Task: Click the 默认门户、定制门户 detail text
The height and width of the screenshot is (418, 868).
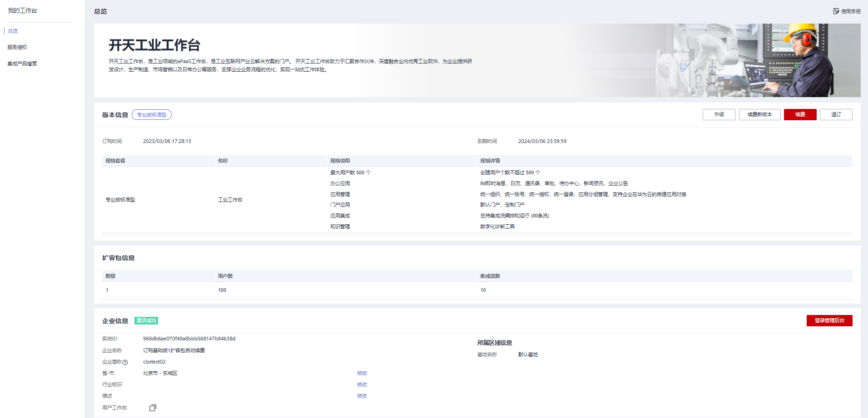Action: click(502, 205)
